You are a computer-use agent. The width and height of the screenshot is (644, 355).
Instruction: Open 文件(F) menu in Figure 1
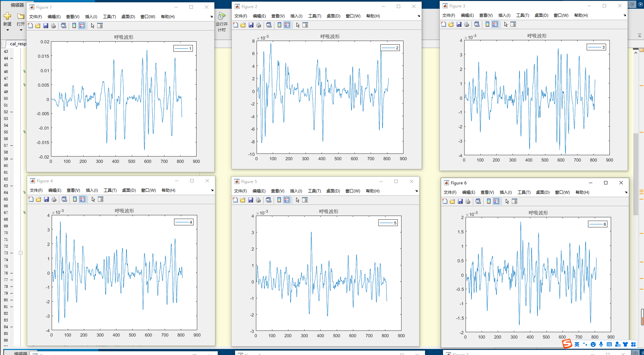(36, 17)
